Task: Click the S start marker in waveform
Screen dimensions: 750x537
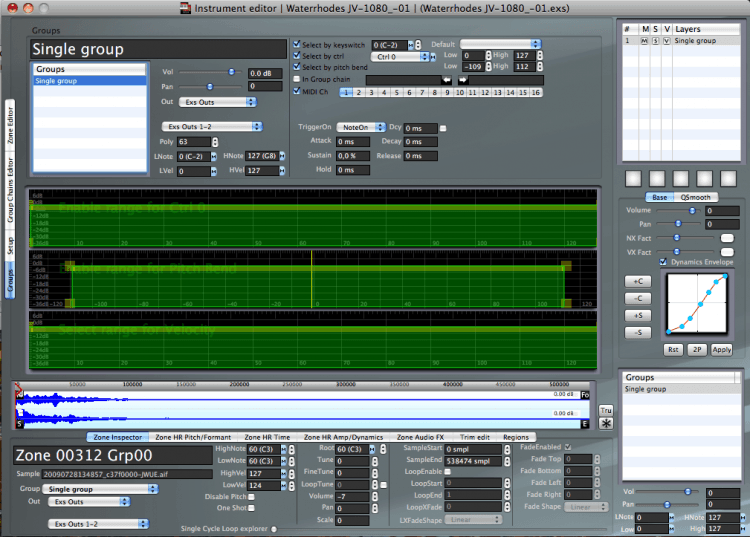Action: pos(20,424)
